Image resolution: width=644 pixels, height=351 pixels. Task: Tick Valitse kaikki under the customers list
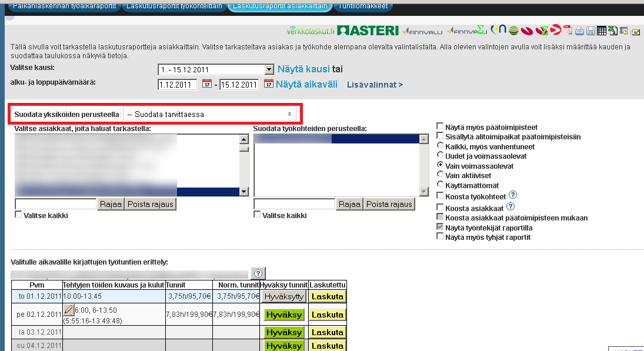point(18,215)
